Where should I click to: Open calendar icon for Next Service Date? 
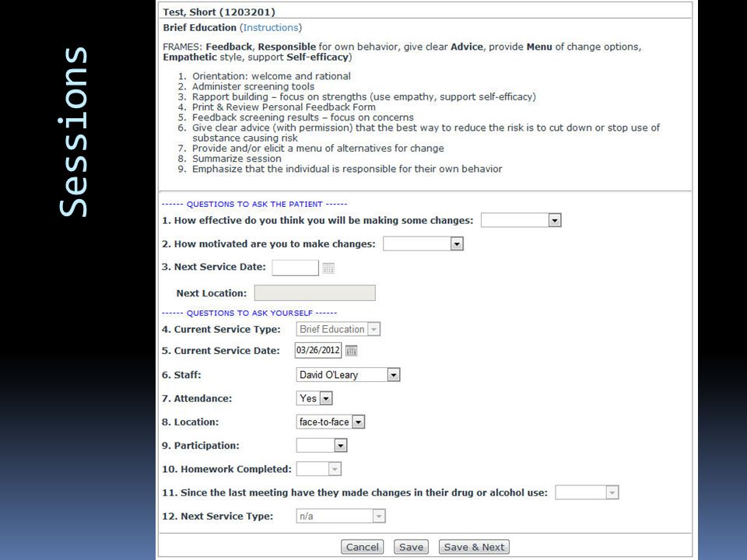click(328, 268)
